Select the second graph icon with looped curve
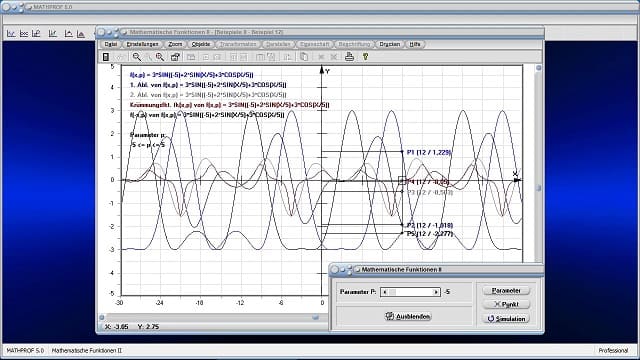This screenshot has width=640, height=360. (x=24, y=34)
